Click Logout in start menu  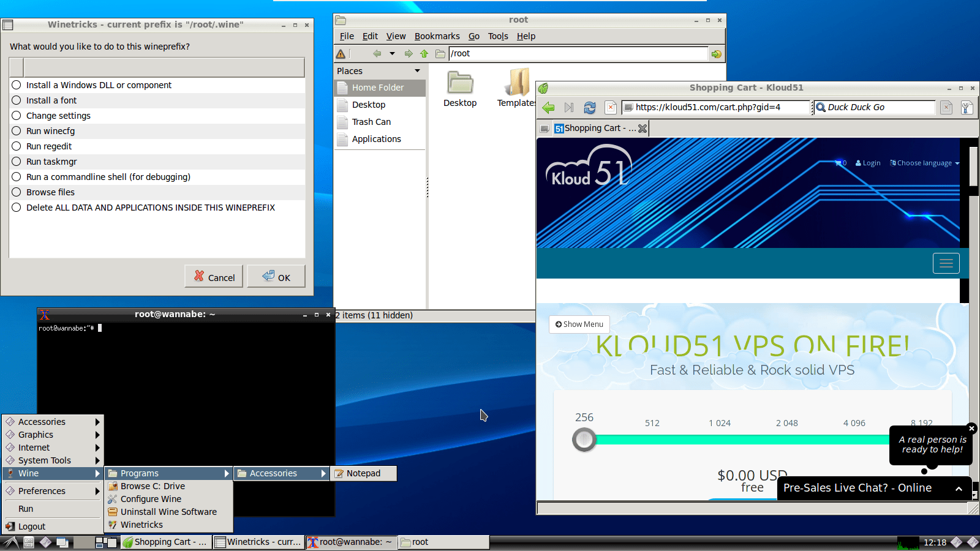53,527
